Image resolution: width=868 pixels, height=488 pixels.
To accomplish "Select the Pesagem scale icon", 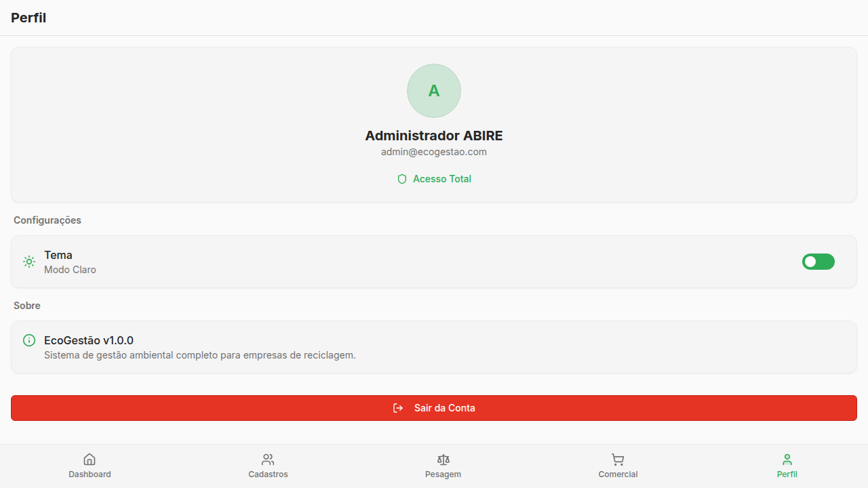I will (x=443, y=460).
